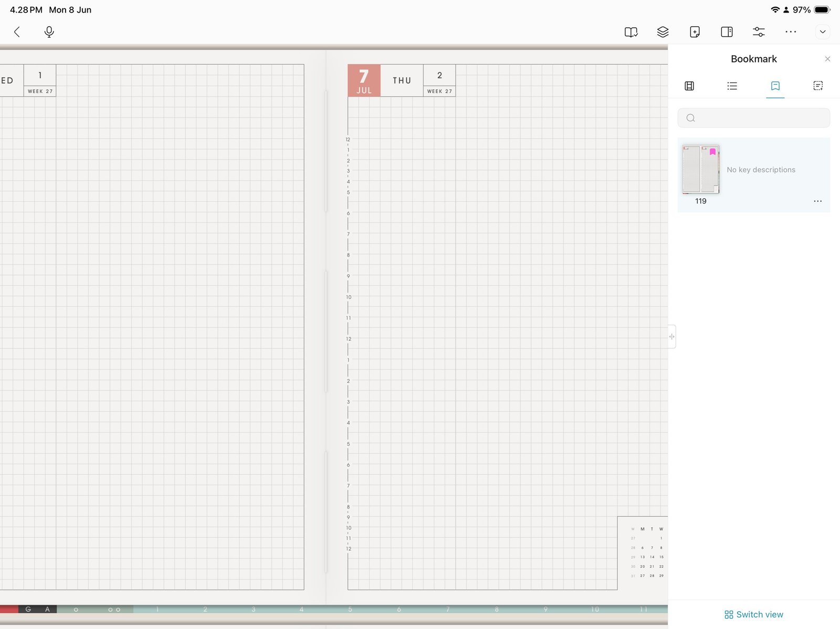840x629 pixels.
Task: Go to month tab 7 in bottom strip
Action: coord(448,609)
